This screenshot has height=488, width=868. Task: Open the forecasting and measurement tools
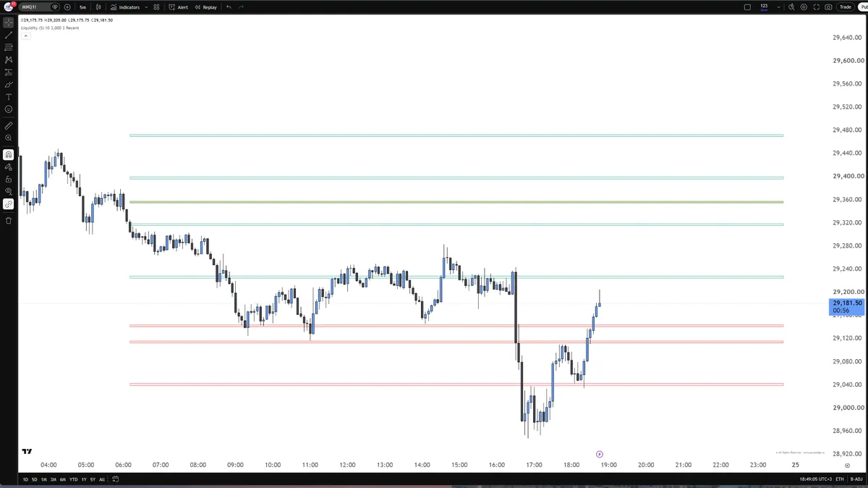9,72
